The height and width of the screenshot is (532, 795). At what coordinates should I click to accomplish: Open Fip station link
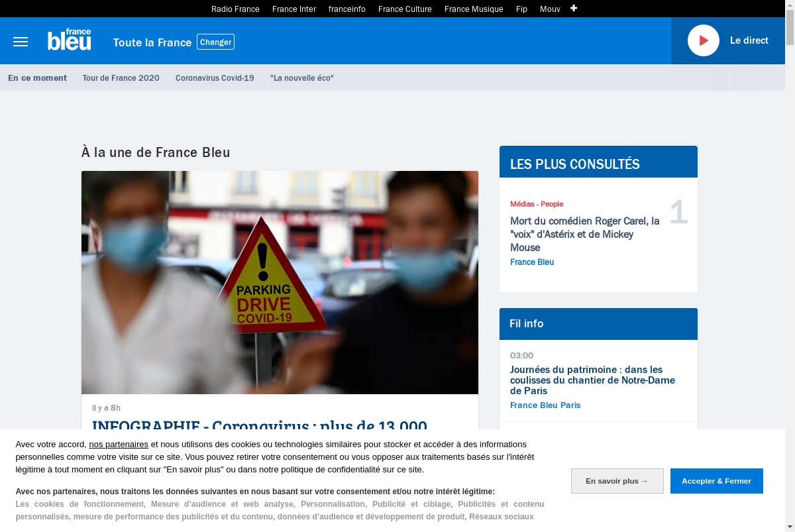pyautogui.click(x=521, y=9)
